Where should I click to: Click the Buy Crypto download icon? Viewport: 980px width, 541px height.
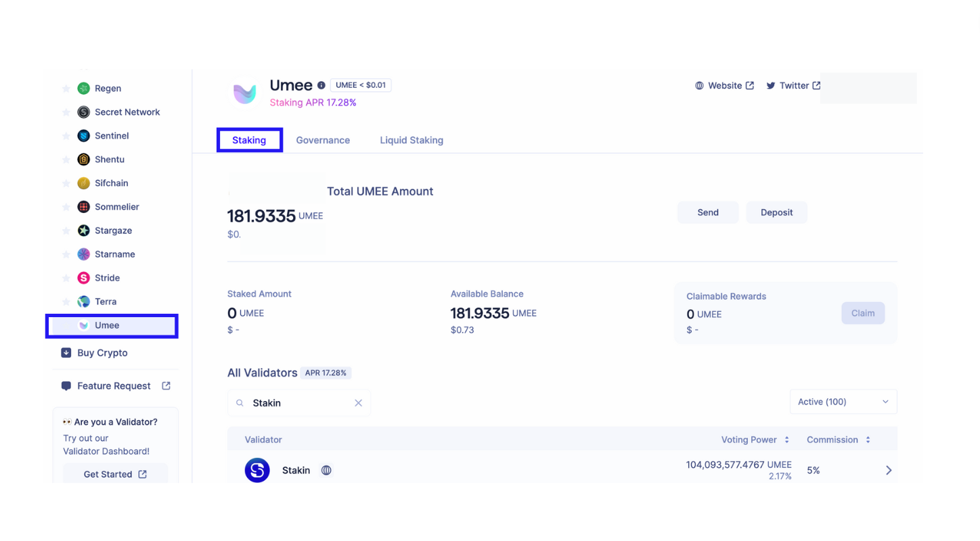(x=66, y=353)
